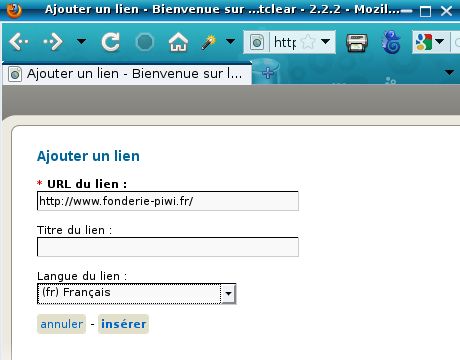
Task: Click the blue seahorse toolbar icon
Action: tap(391, 42)
